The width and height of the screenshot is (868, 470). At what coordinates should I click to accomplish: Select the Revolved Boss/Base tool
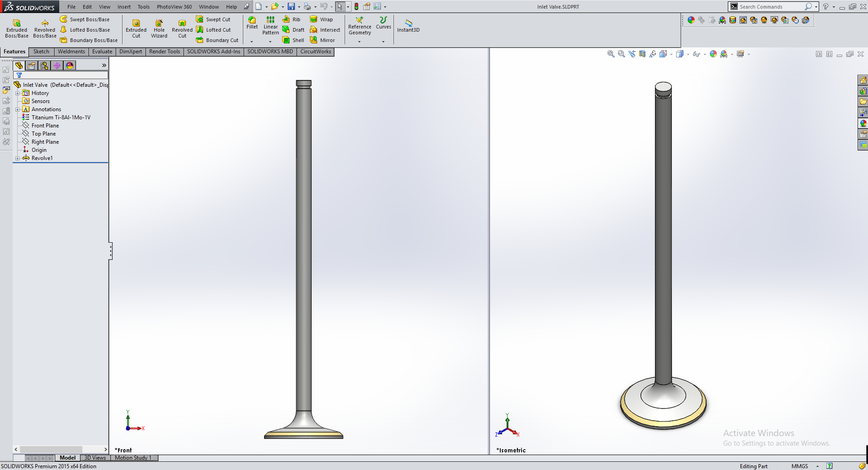tap(45, 29)
